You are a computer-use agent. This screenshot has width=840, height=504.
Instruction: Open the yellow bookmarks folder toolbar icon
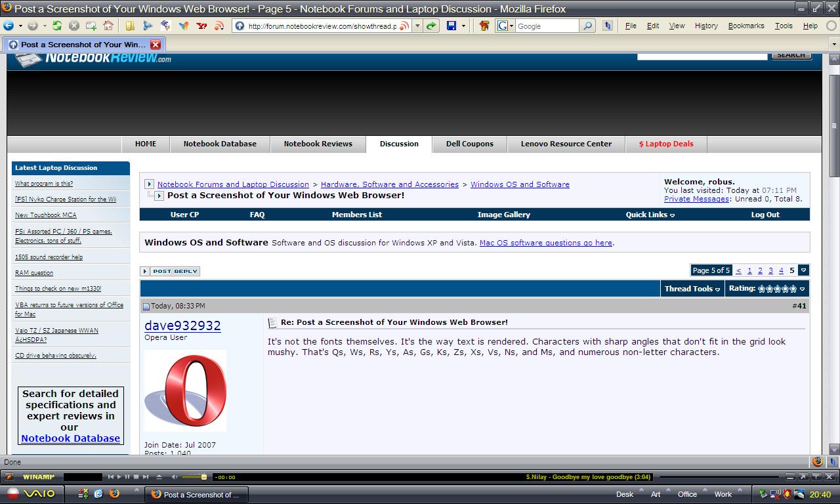[x=131, y=26]
